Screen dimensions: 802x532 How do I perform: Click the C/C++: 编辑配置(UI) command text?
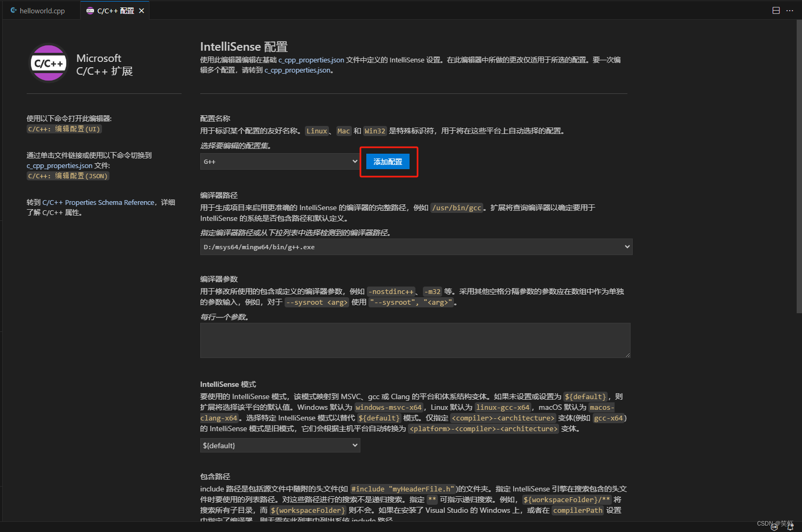click(x=64, y=129)
